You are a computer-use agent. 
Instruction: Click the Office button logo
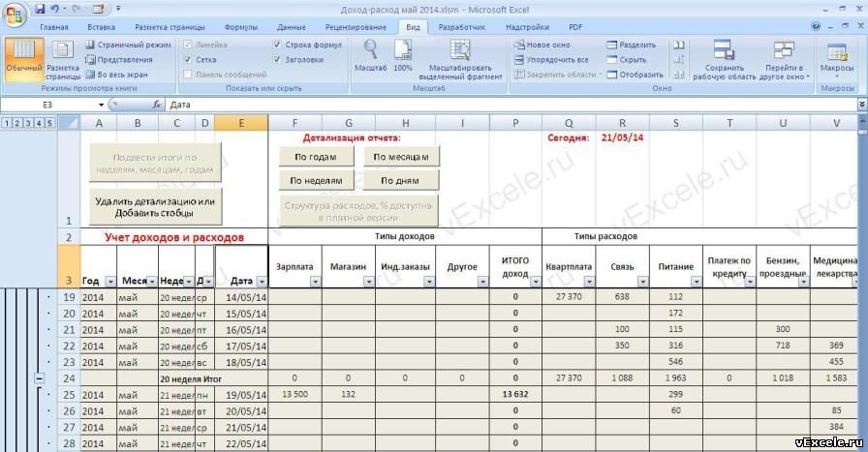pos(15,15)
